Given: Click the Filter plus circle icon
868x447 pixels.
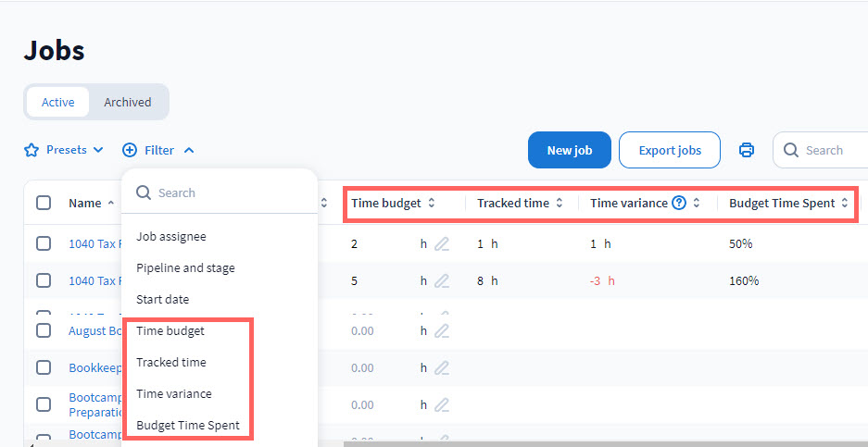Looking at the screenshot, I should (x=130, y=150).
